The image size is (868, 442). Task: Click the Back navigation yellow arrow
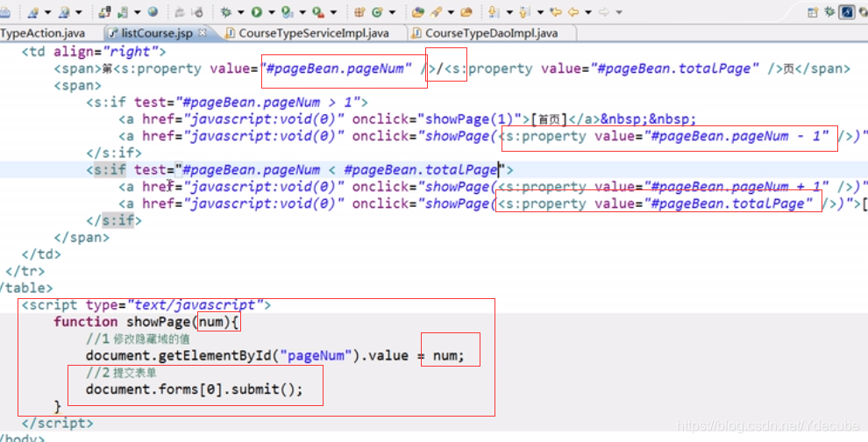(x=573, y=11)
